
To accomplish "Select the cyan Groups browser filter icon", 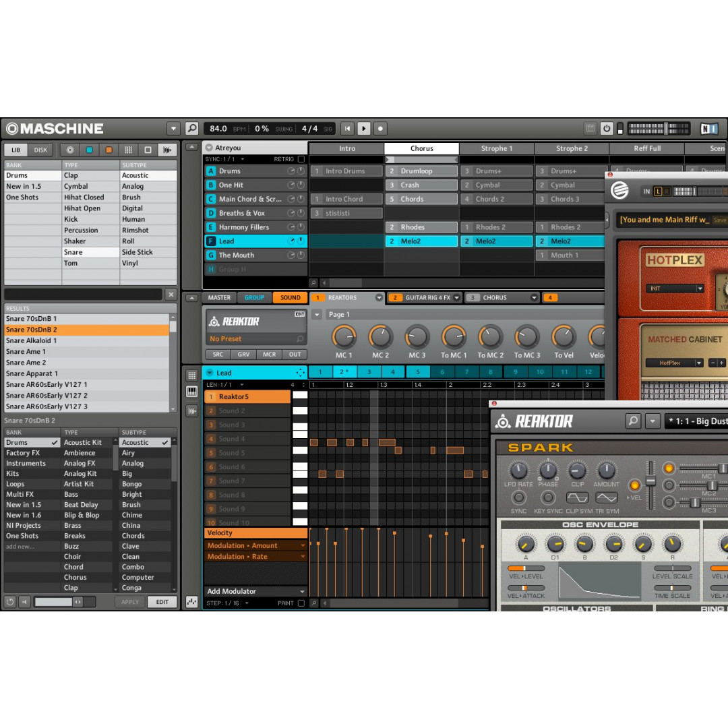I will click(x=89, y=150).
